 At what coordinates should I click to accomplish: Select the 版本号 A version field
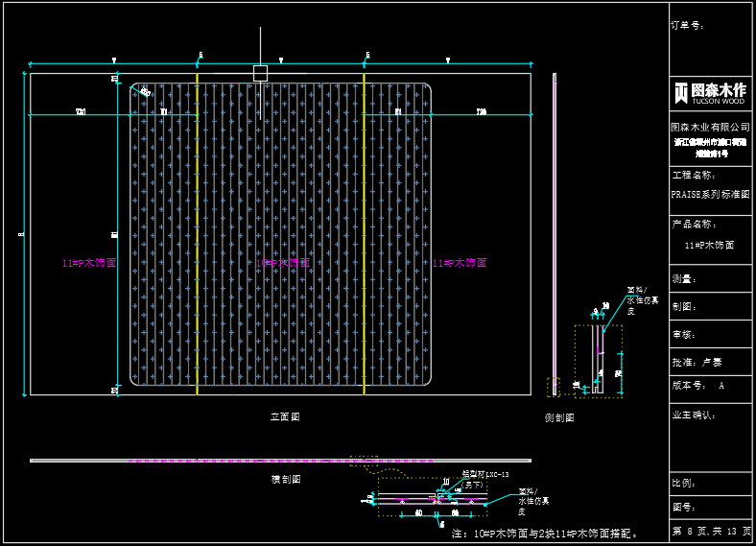coord(698,386)
